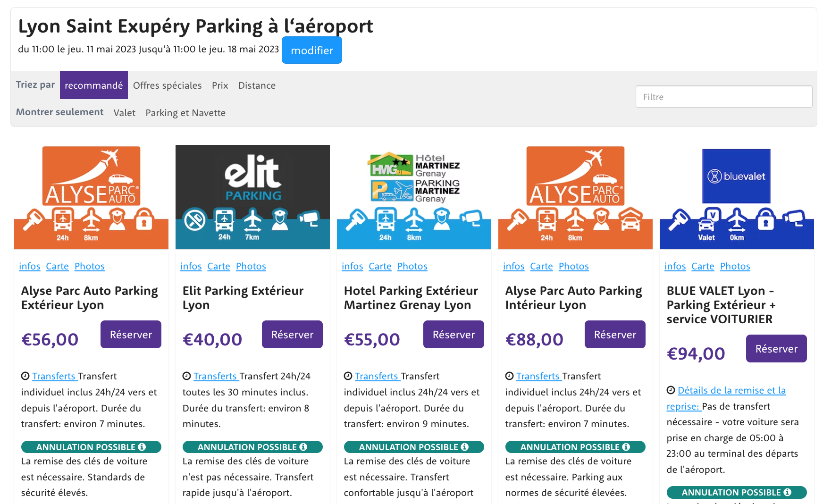The width and height of the screenshot is (823, 504).
Task: Open Détails de la remise et la reprise
Action: 731,390
